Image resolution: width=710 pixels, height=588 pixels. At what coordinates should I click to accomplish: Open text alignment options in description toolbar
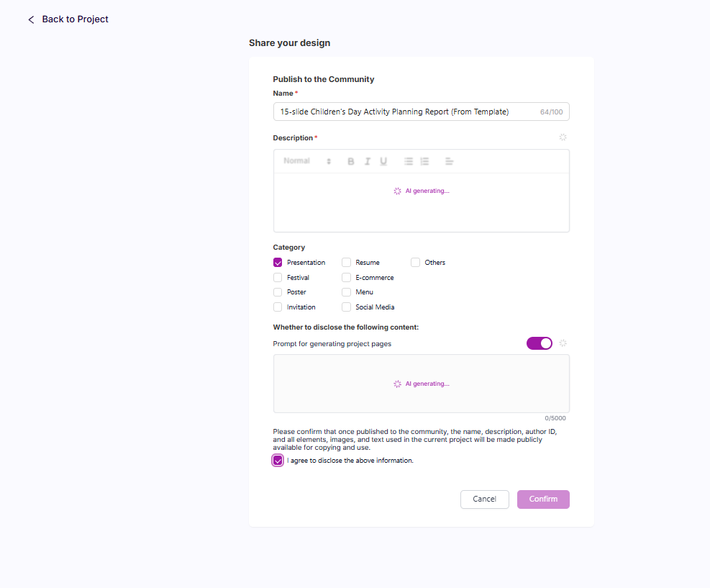(x=449, y=161)
